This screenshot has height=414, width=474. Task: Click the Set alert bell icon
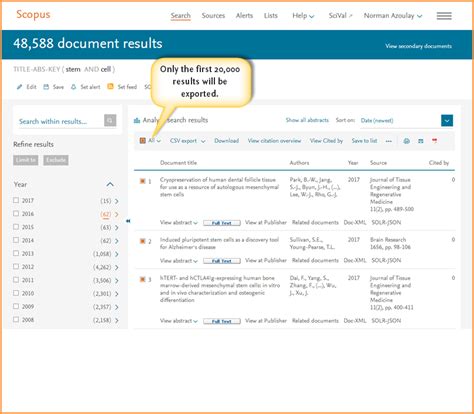(73, 87)
